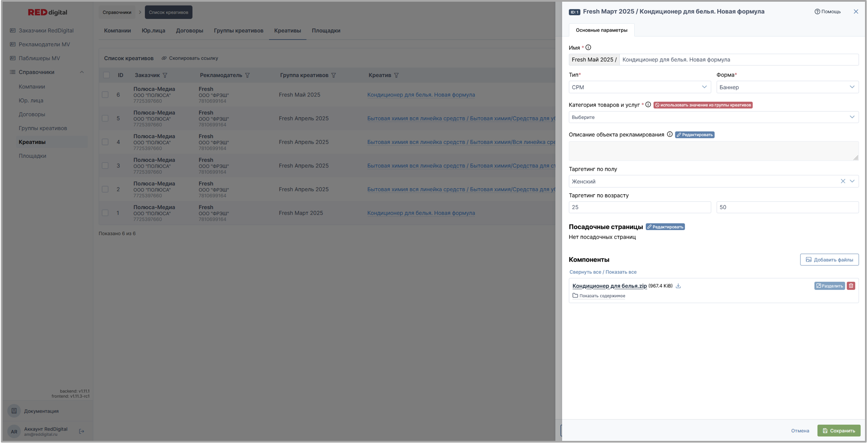868x443 pixels.
Task: Switch to the Группы креативов tab
Action: [238, 31]
